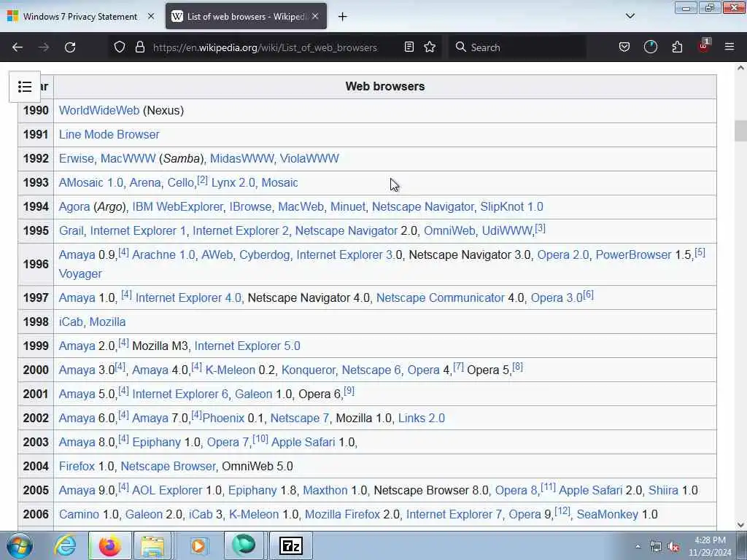Select List of web browsers tab
Viewport: 747px width, 560px height.
tap(246, 17)
